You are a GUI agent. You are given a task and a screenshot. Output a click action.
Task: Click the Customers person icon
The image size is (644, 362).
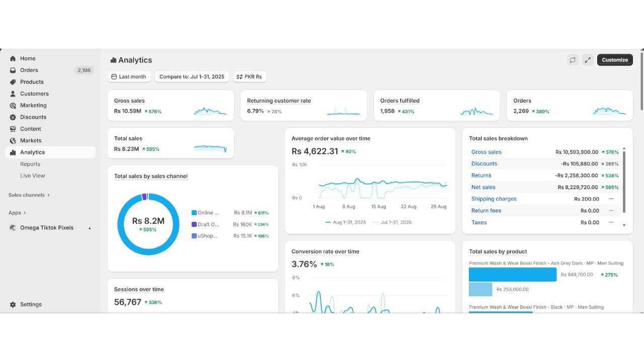click(13, 94)
